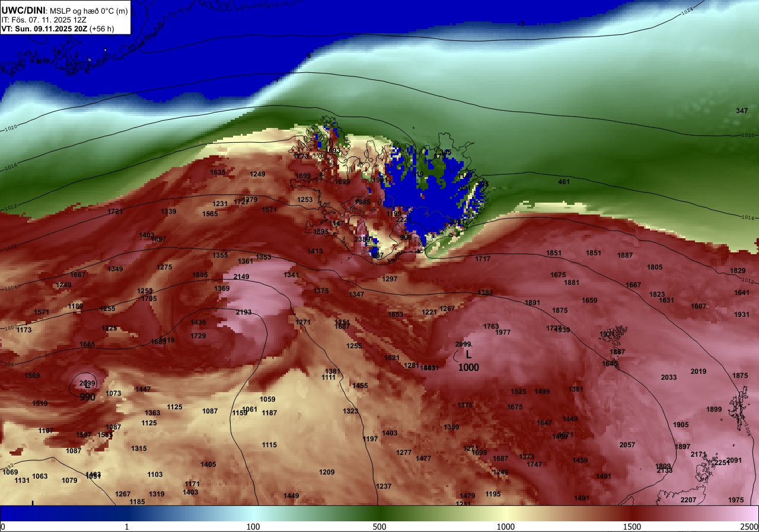This screenshot has height=532, width=759.
Task: Click the 0 tick label on the color scale
Action: (3, 527)
